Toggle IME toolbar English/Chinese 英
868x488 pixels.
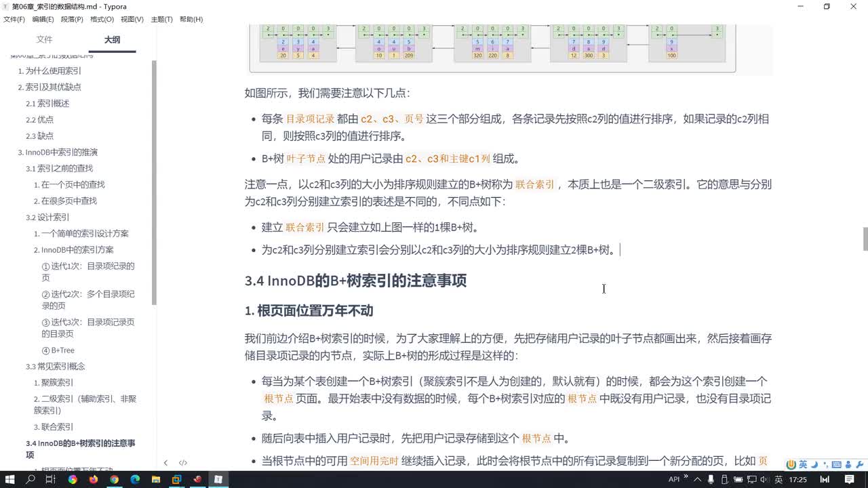click(x=802, y=465)
